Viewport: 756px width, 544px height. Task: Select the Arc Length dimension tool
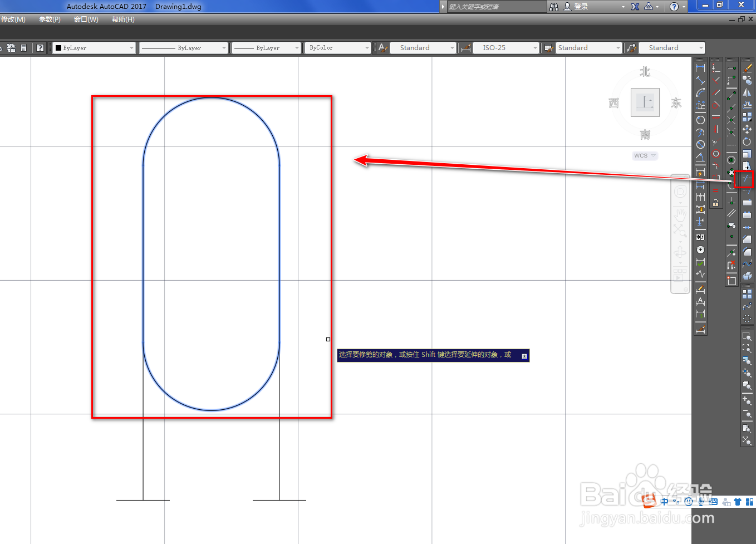pos(700,93)
